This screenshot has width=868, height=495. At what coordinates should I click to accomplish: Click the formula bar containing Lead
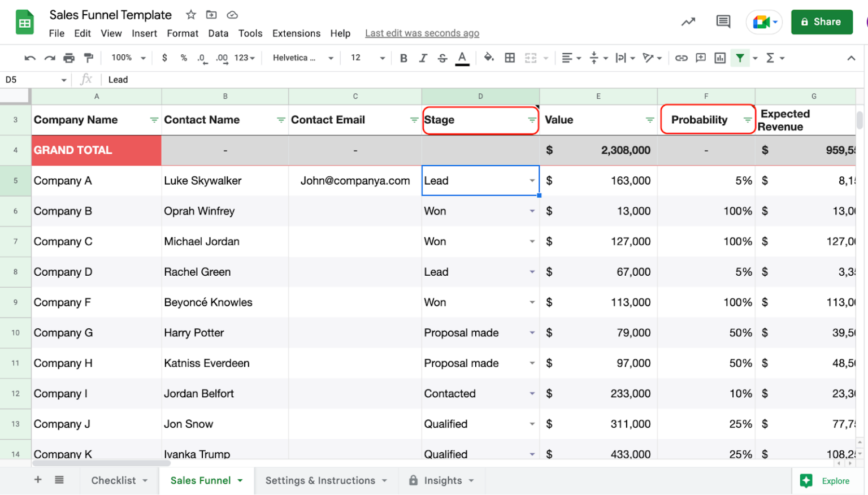[480, 80]
